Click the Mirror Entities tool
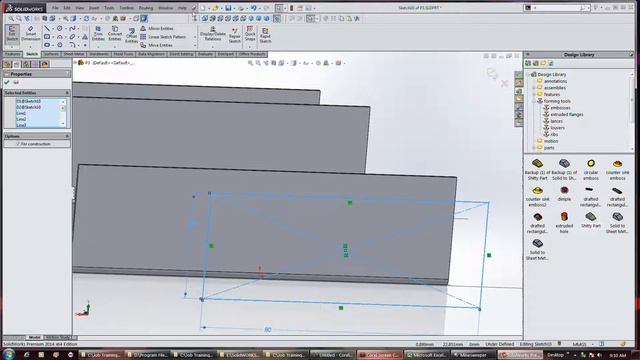Screen dimensions: 640x360 (157, 29)
